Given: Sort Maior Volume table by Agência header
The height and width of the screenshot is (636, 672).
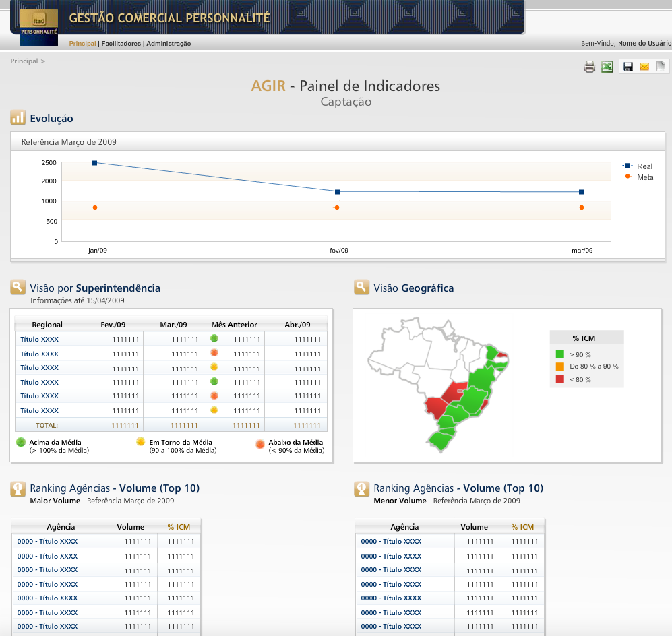Looking at the screenshot, I should [61, 527].
